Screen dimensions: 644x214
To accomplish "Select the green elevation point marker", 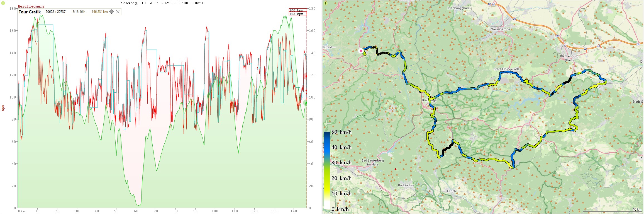I will point(306,103).
